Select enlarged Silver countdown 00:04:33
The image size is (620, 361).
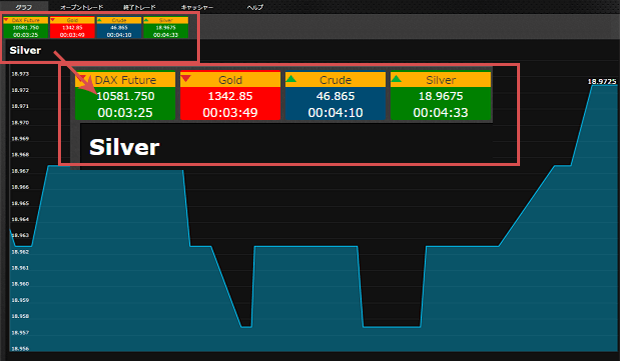[440, 113]
